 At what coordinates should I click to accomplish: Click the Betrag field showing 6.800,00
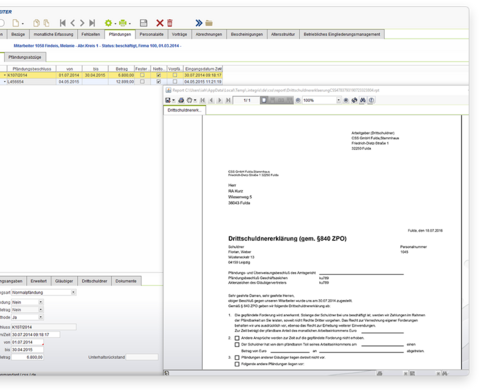[x=27, y=357]
